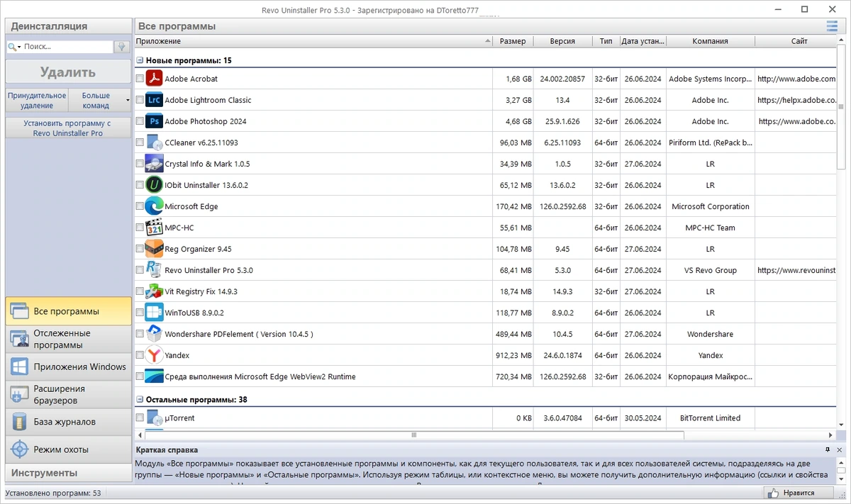Click the MPC-HC 321 icon
This screenshot has height=504, width=851.
click(154, 228)
